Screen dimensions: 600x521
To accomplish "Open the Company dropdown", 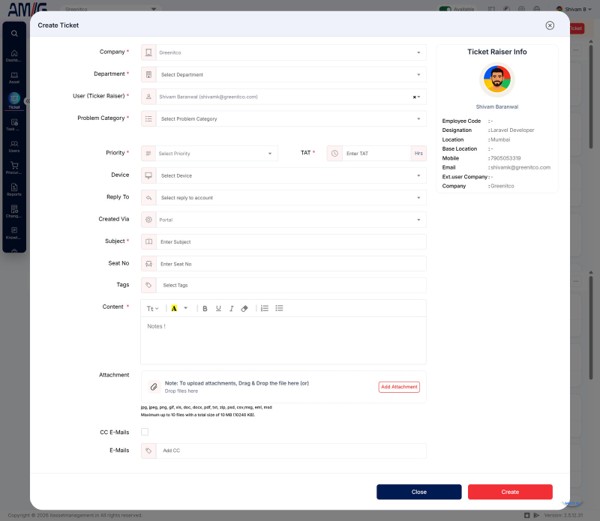I will [x=284, y=52].
